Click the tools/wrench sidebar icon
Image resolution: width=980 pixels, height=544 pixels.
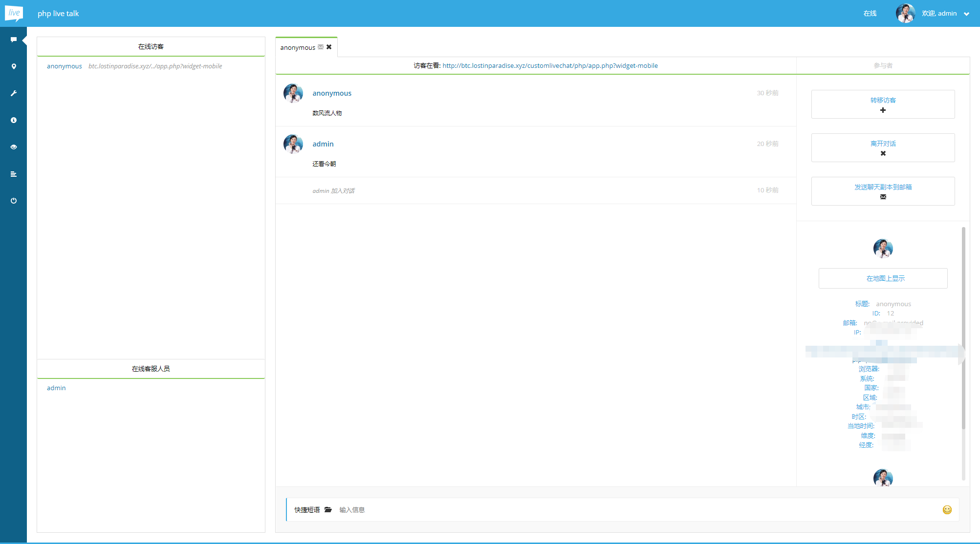pos(13,92)
